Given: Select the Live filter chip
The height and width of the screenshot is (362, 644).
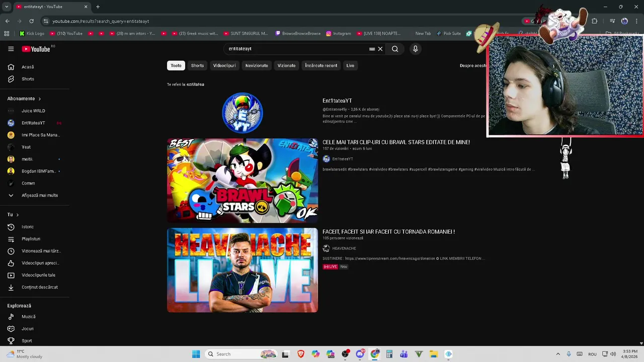Looking at the screenshot, I should [350, 65].
